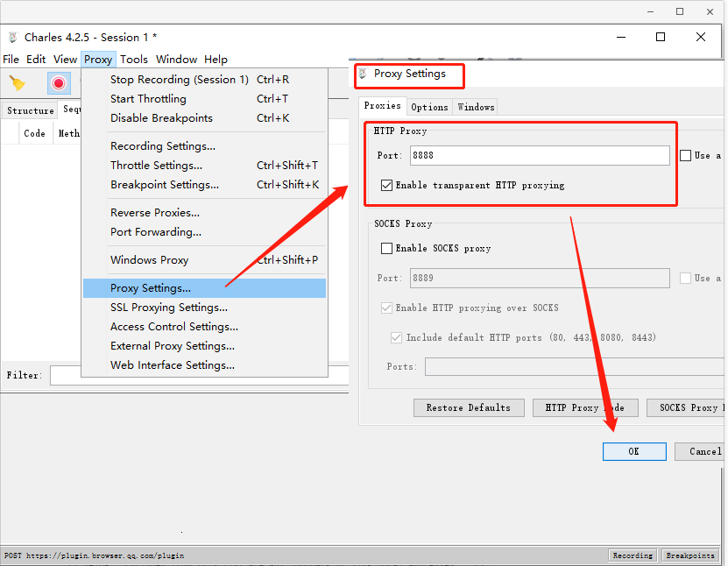Click the SOCKS Ports text field
This screenshot has height=566, width=728.
point(575,367)
